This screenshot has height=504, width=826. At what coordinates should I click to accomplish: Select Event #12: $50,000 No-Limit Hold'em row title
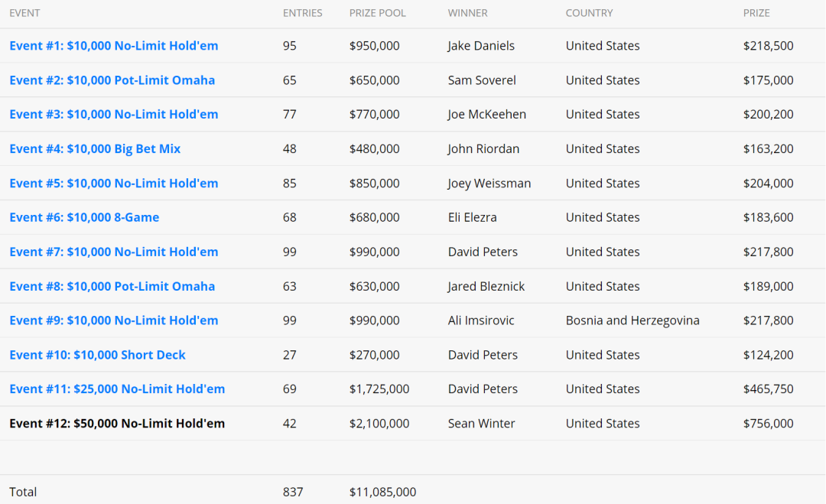[x=117, y=424]
